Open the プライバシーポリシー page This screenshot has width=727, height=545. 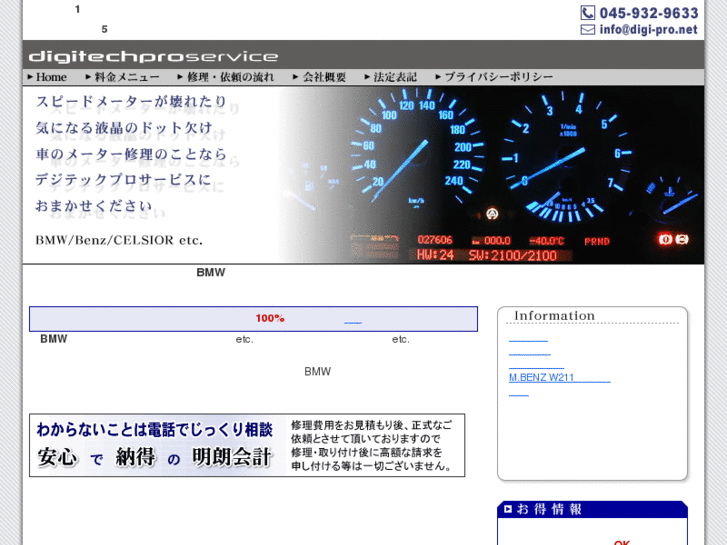pyautogui.click(x=494, y=77)
